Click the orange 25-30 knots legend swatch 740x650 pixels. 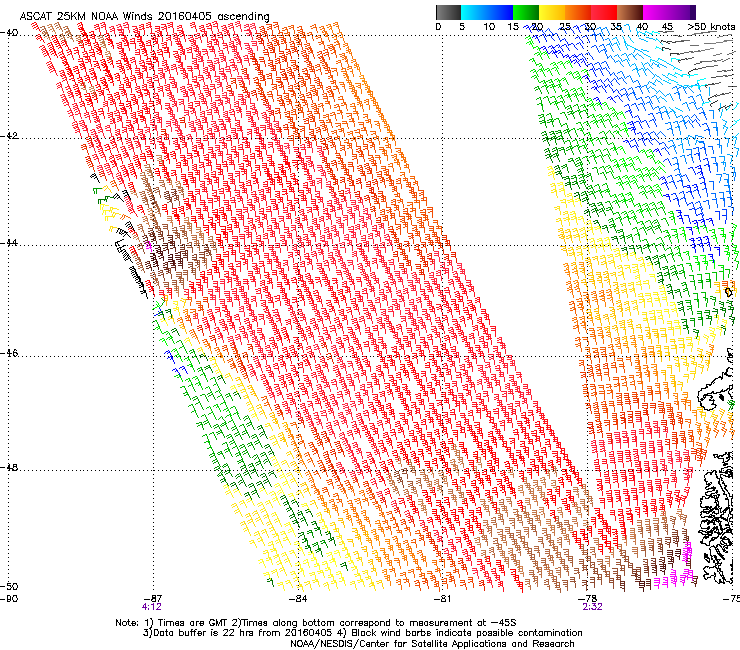[x=578, y=12]
